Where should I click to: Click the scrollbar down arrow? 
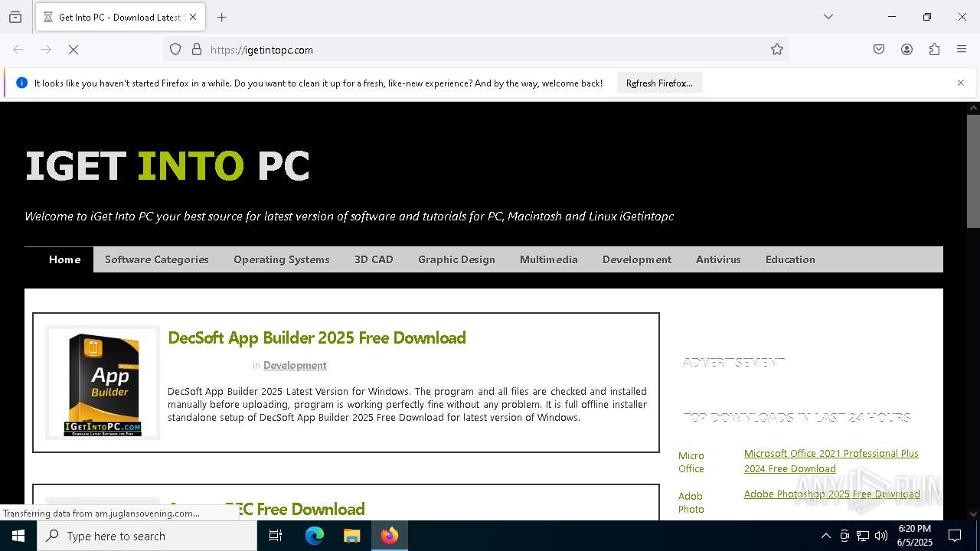(973, 514)
